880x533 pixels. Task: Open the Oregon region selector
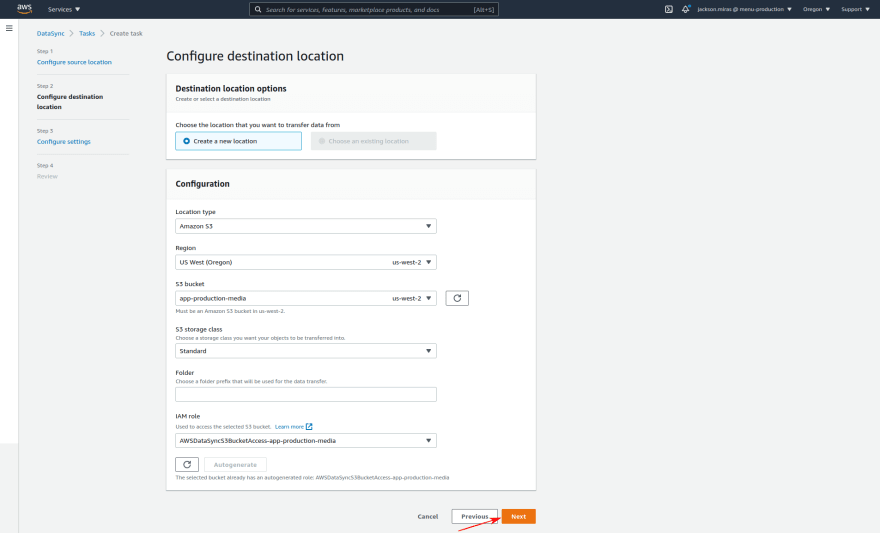[816, 10]
